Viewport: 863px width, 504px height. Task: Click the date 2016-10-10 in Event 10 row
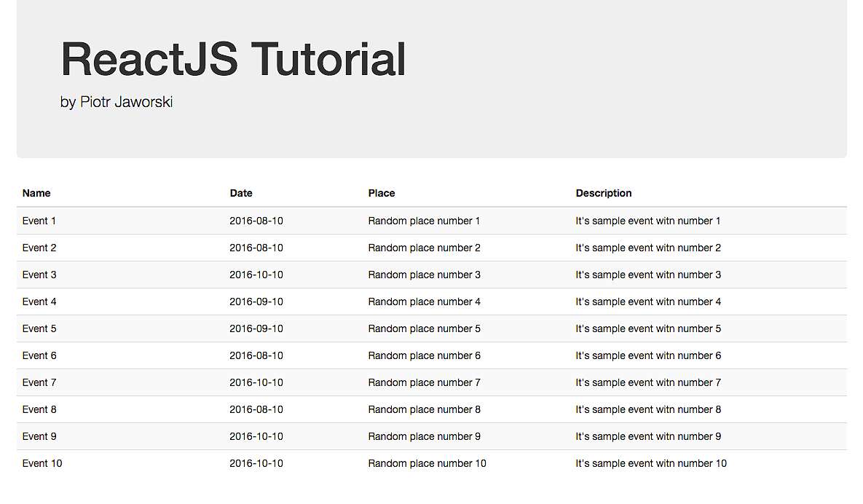coord(256,463)
